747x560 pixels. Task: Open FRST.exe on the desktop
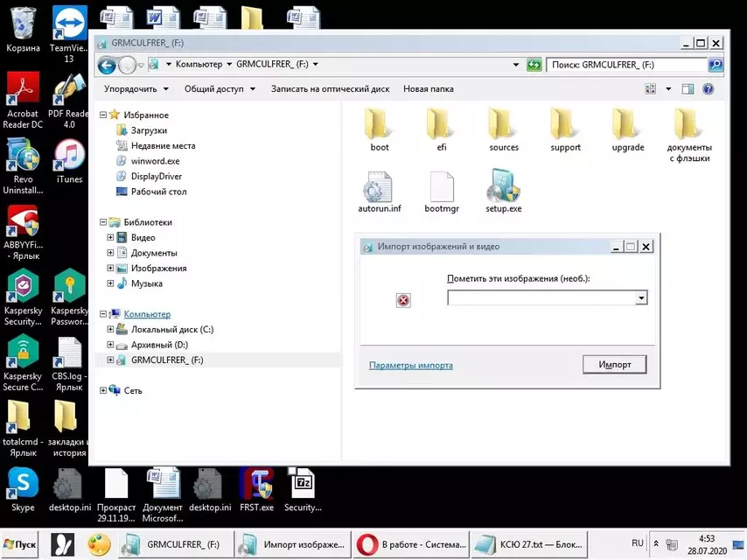(x=257, y=489)
